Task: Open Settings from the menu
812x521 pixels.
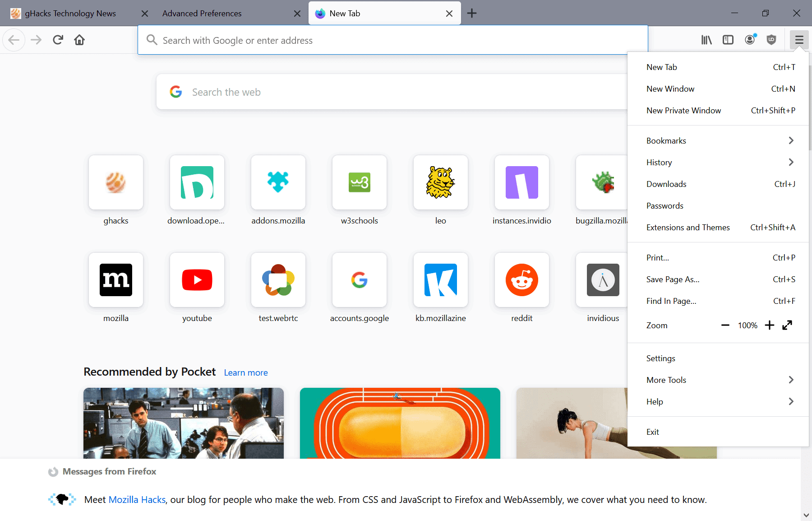Action: coord(660,358)
